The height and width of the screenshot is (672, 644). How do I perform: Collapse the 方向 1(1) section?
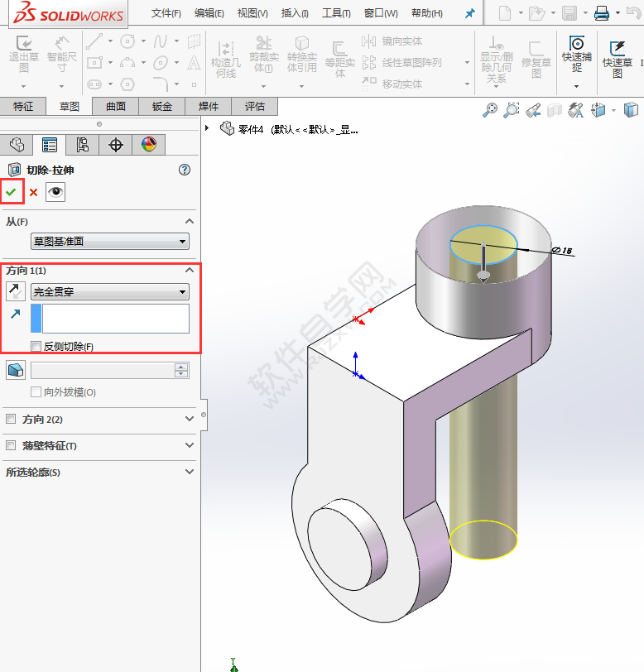[189, 270]
